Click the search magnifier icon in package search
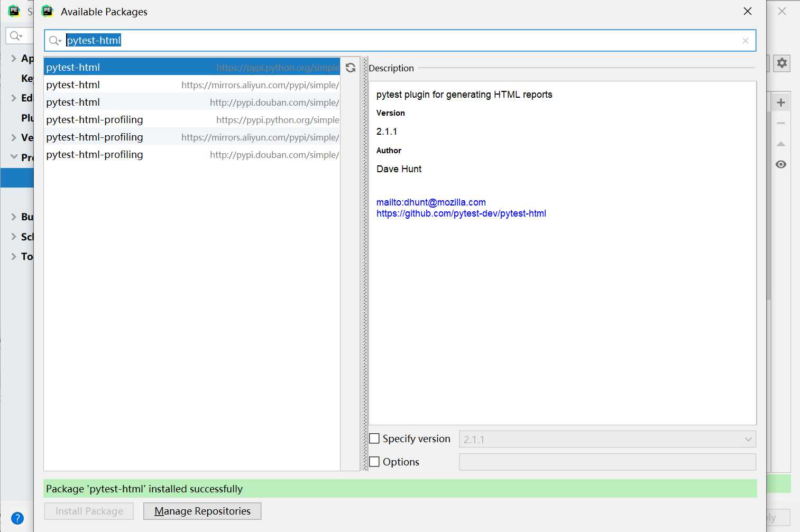The height and width of the screenshot is (532, 800). point(55,41)
